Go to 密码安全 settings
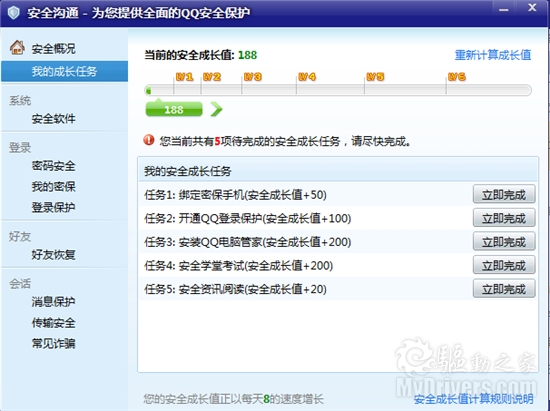550x411 pixels. [53, 166]
